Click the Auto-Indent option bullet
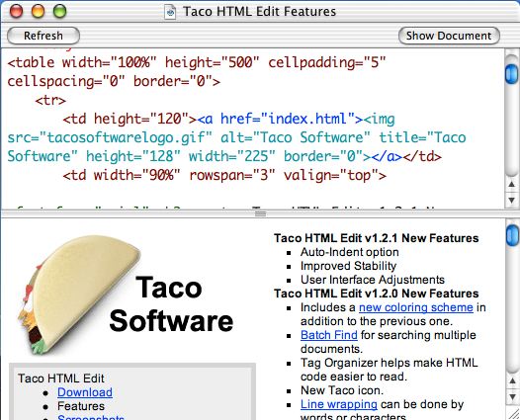 [x=350, y=252]
